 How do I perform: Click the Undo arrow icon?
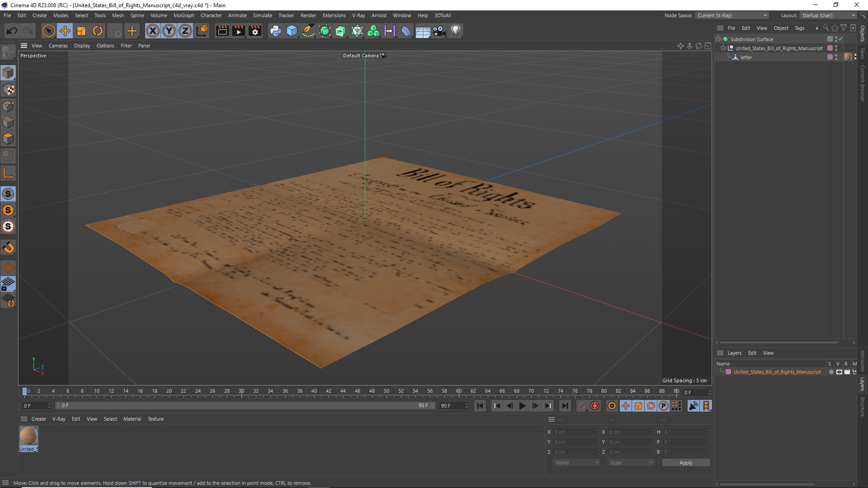12,31
